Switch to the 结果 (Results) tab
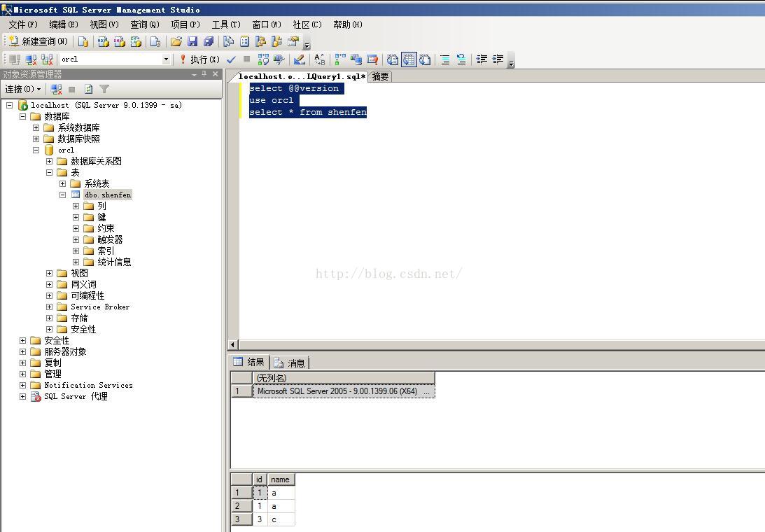The image size is (765, 532). pos(249,362)
